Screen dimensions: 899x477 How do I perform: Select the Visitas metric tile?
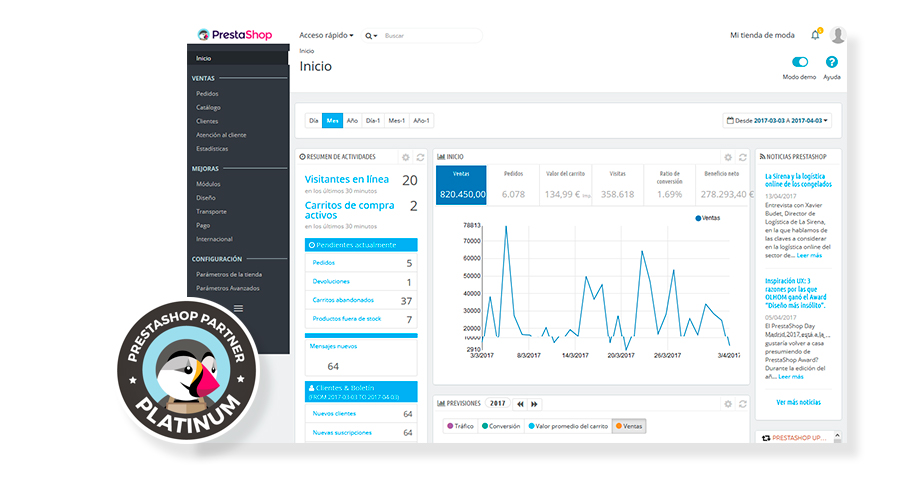[x=617, y=185]
